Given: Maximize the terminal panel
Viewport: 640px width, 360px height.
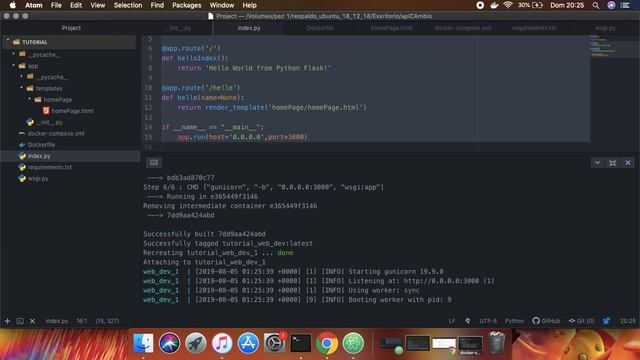Looking at the screenshot, I should [612, 163].
